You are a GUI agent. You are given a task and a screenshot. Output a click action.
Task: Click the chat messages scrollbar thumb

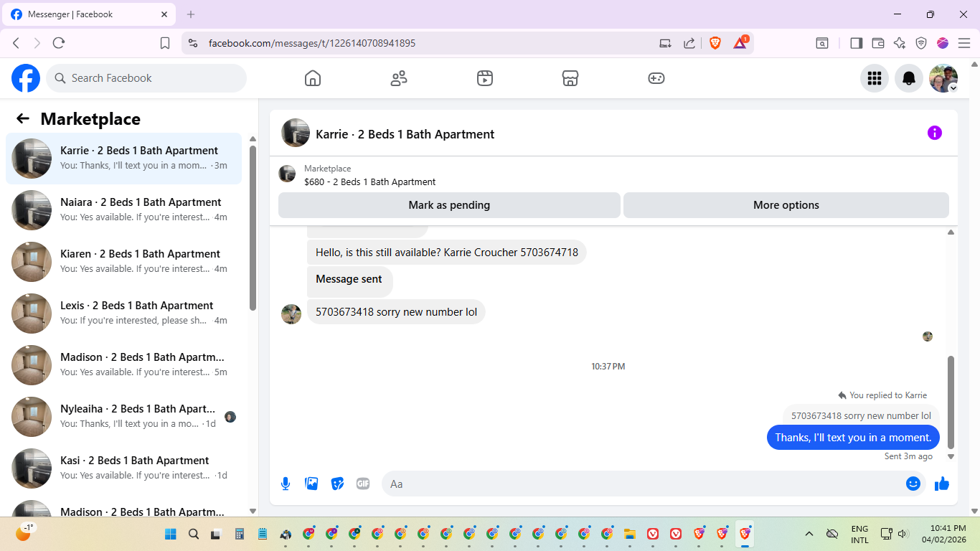point(951,402)
